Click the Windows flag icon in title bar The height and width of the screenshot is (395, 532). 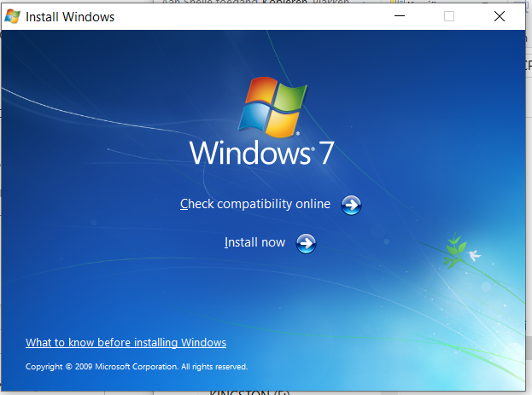(x=13, y=16)
